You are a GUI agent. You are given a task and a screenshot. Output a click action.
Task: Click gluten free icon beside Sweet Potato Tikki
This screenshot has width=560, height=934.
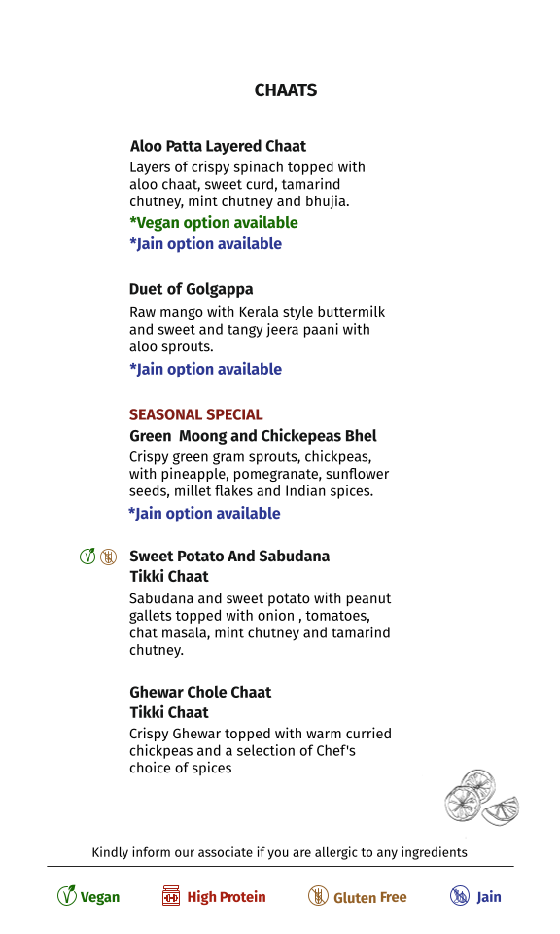point(108,557)
